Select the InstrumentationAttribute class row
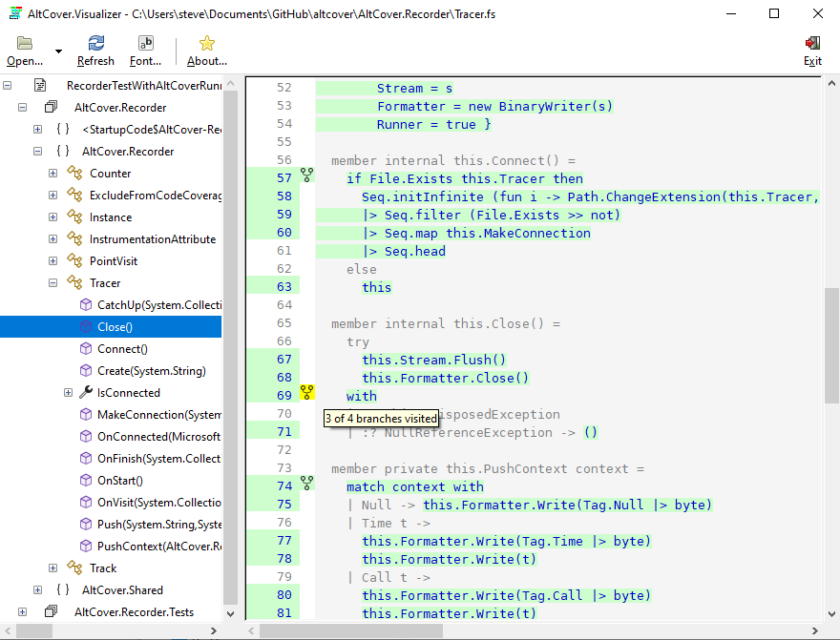Viewport: 840px width, 640px height. click(x=153, y=238)
